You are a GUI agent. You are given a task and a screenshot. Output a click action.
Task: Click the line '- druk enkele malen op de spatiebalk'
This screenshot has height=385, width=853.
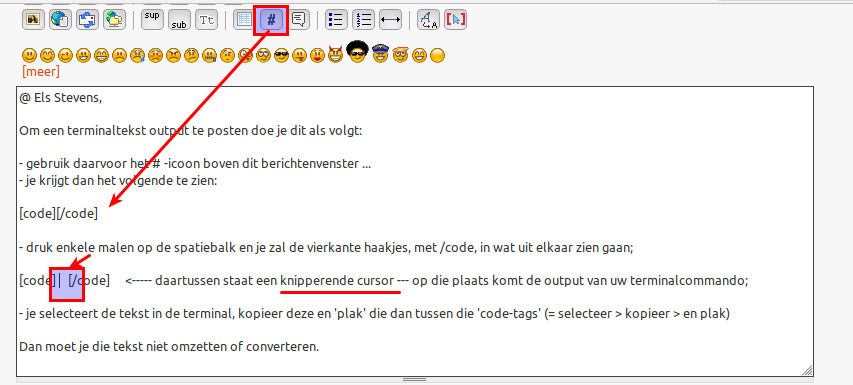coord(326,248)
